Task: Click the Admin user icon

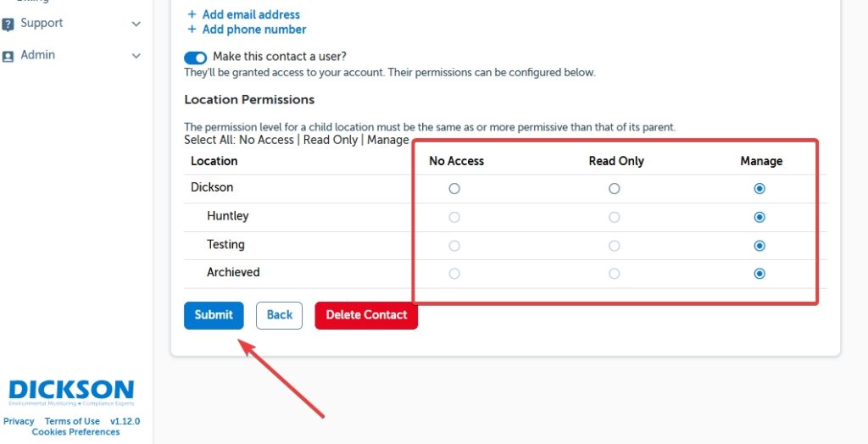Action: (8, 56)
